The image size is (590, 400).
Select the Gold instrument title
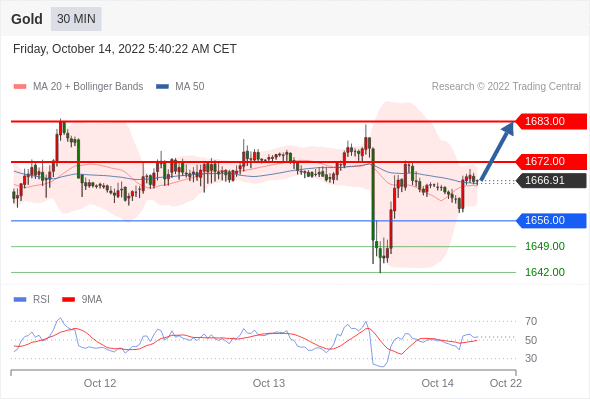(x=27, y=19)
